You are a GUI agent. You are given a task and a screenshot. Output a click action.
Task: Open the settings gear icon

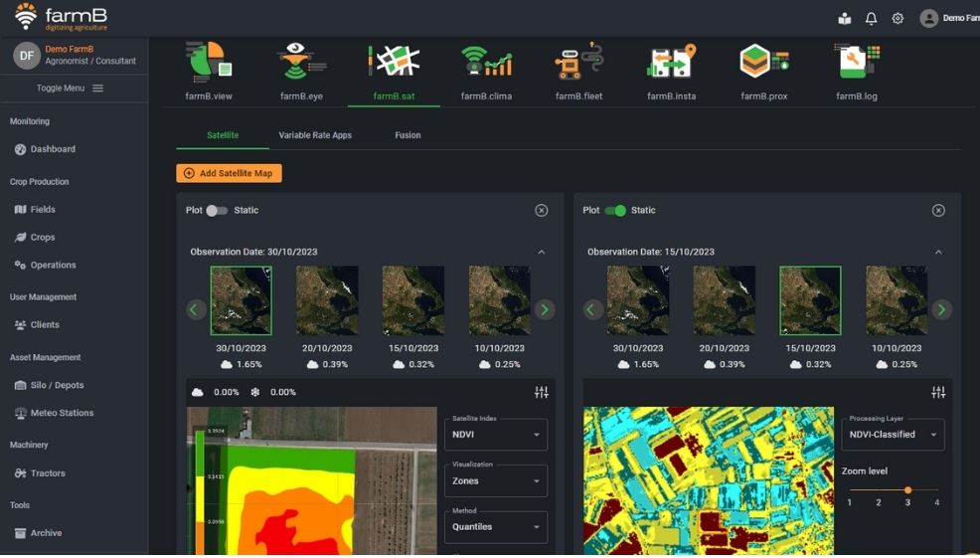click(x=898, y=18)
